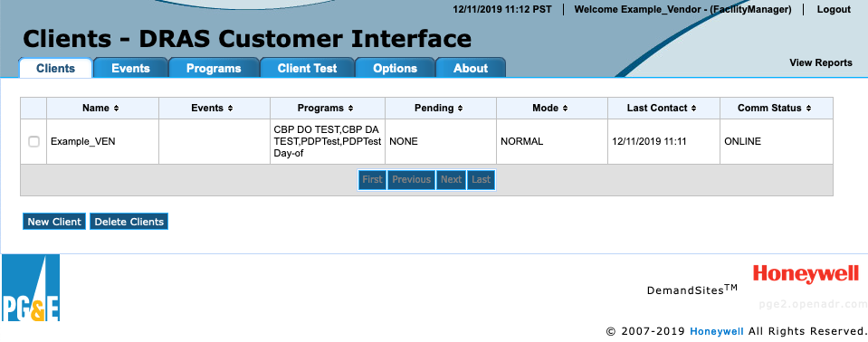
Task: Open View Reports link
Action: tap(820, 62)
